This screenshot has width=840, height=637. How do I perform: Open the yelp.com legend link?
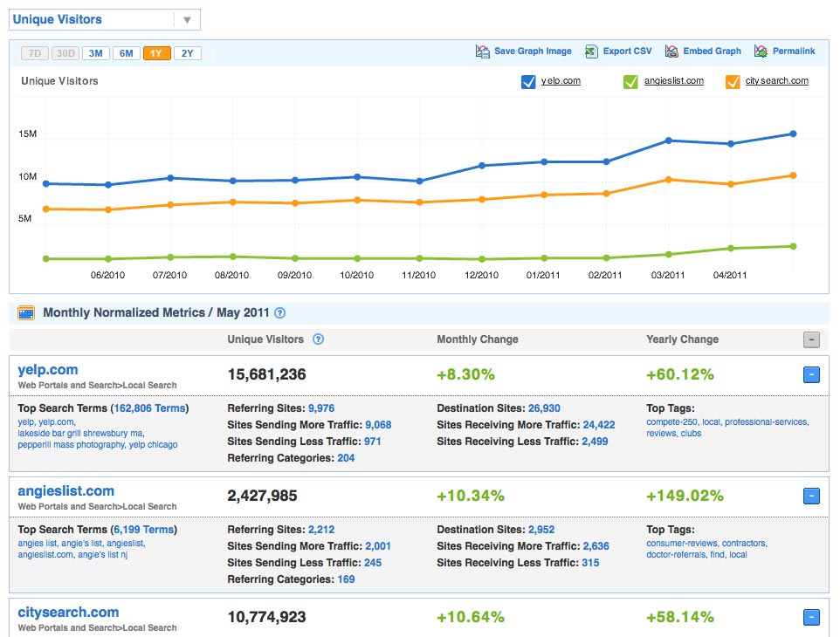pyautogui.click(x=561, y=81)
